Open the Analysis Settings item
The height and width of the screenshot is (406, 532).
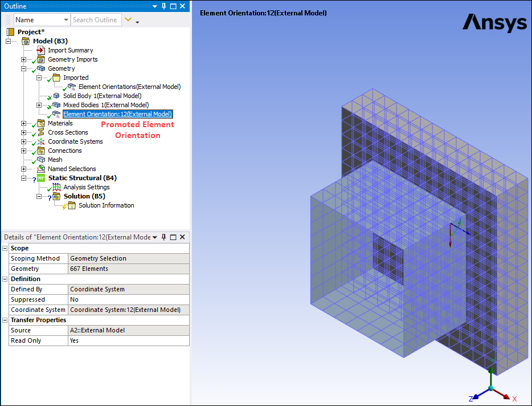coord(87,187)
